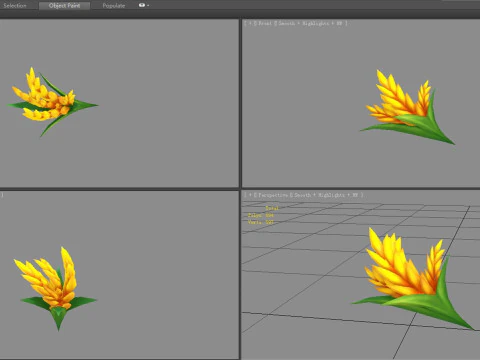Screen dimensions: 480x360
Task: Switch to the Populate ribbon tab
Action: 114,6
